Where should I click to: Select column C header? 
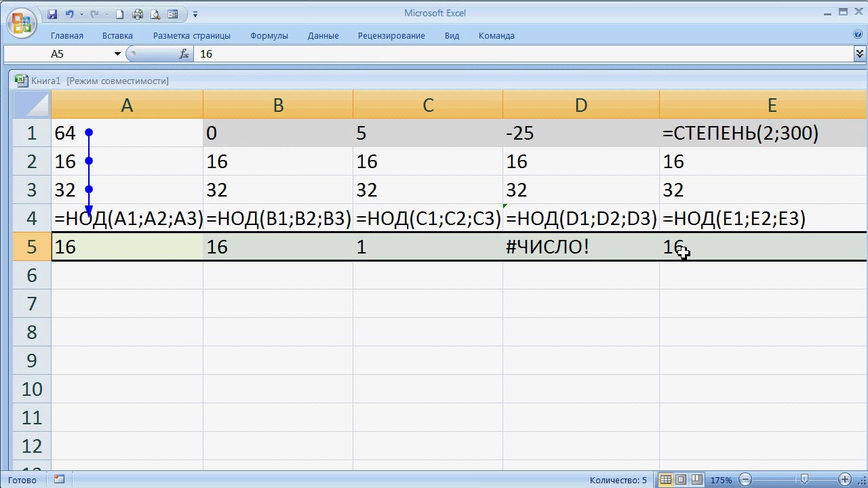(428, 104)
